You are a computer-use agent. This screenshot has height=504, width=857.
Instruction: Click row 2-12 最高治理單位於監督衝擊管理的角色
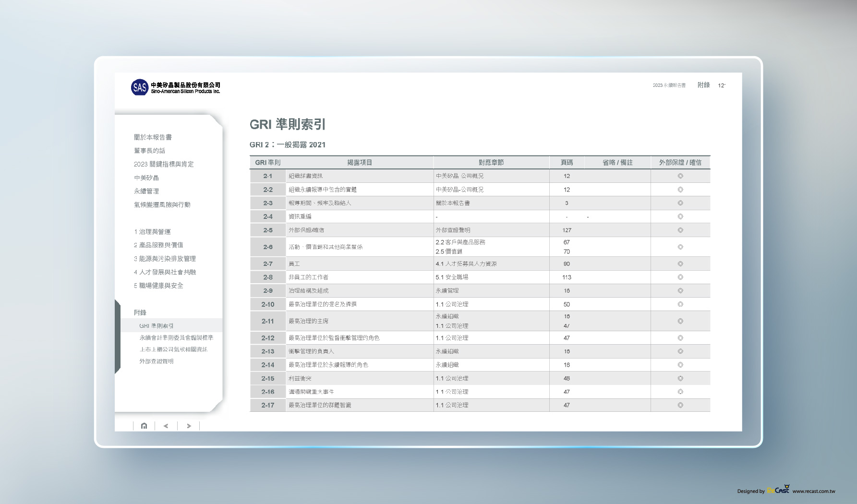(480, 338)
